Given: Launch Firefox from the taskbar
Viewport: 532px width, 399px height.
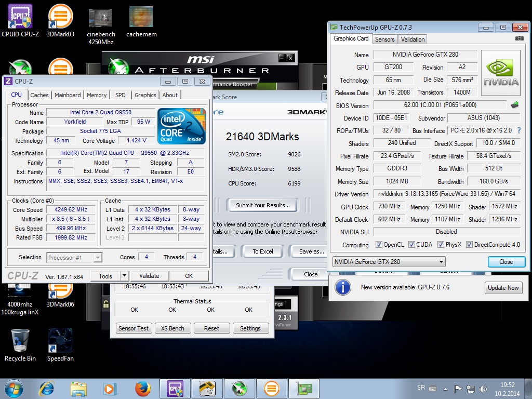Looking at the screenshot, I should tap(142, 389).
